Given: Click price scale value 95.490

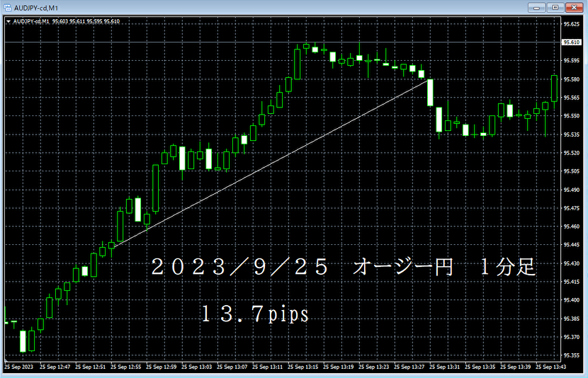Looking at the screenshot, I should point(572,190).
